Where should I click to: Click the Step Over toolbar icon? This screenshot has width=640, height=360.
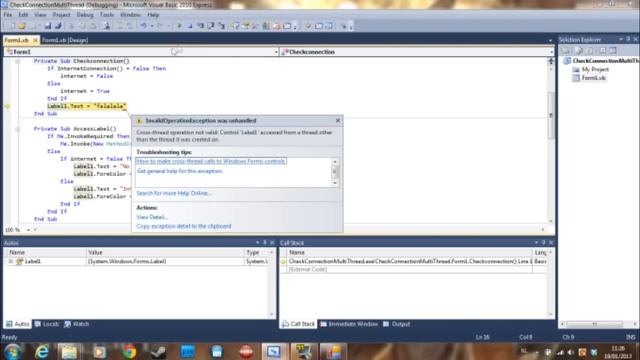tap(211, 26)
